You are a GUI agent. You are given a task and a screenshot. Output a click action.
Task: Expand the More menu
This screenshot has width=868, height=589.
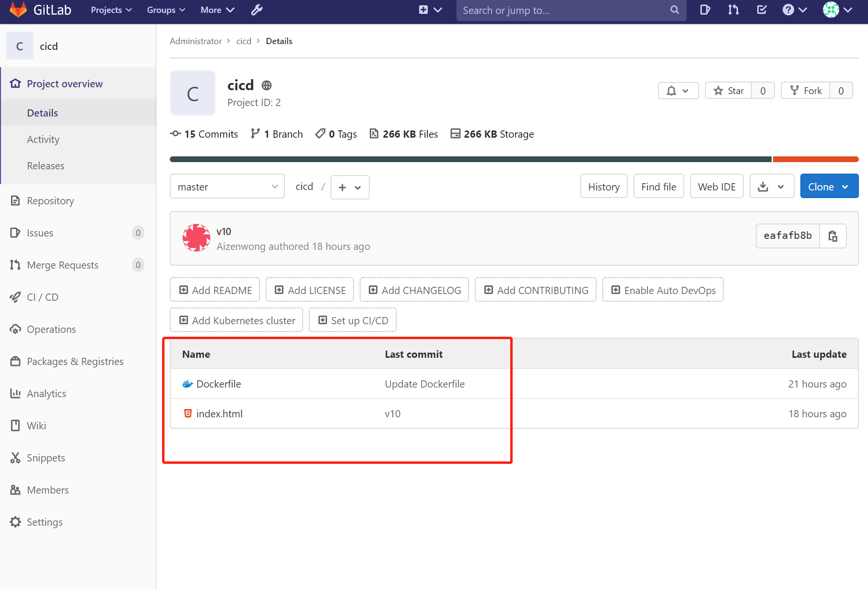tap(217, 10)
